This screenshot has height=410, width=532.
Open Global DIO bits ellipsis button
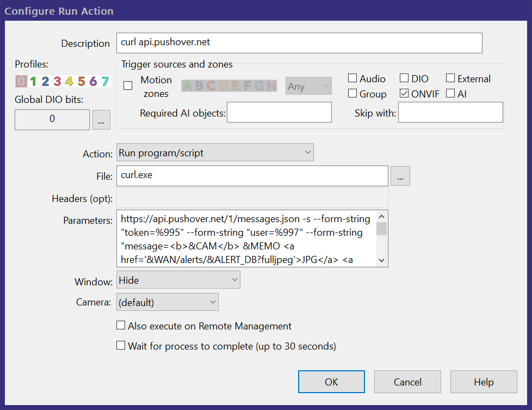101,119
